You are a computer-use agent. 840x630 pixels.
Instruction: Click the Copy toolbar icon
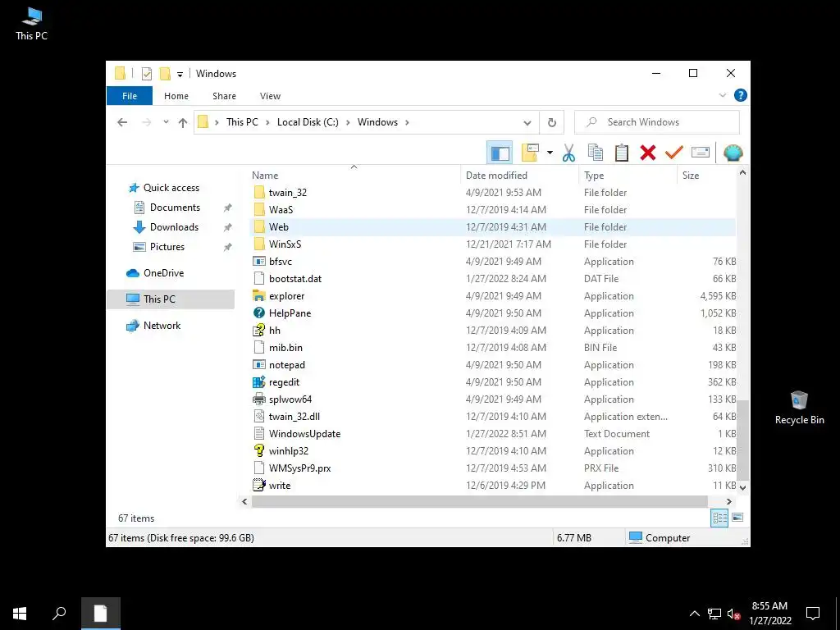pyautogui.click(x=596, y=153)
